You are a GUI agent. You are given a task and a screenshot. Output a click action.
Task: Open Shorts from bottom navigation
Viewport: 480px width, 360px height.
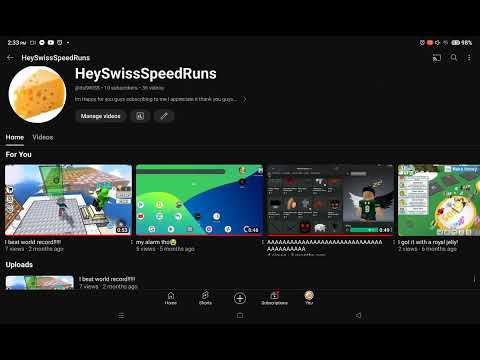[x=205, y=298]
